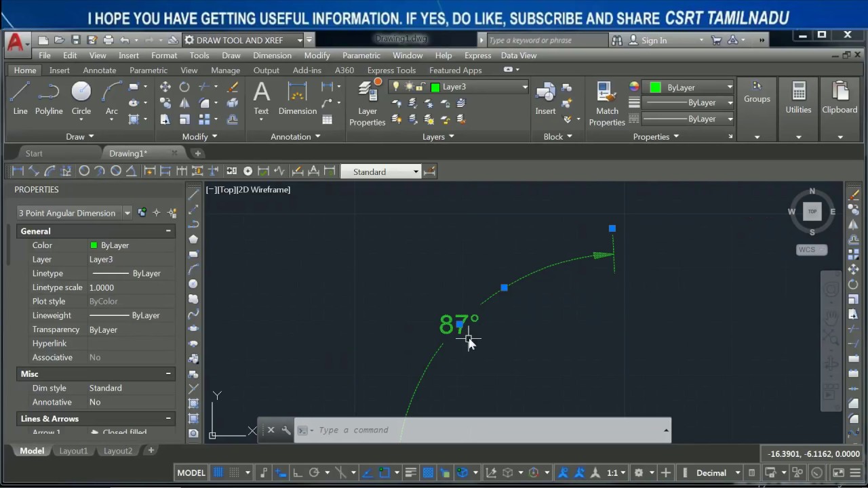Screen dimensions: 868x488
Task: Toggle lineweight display in status bar
Action: click(410, 472)
